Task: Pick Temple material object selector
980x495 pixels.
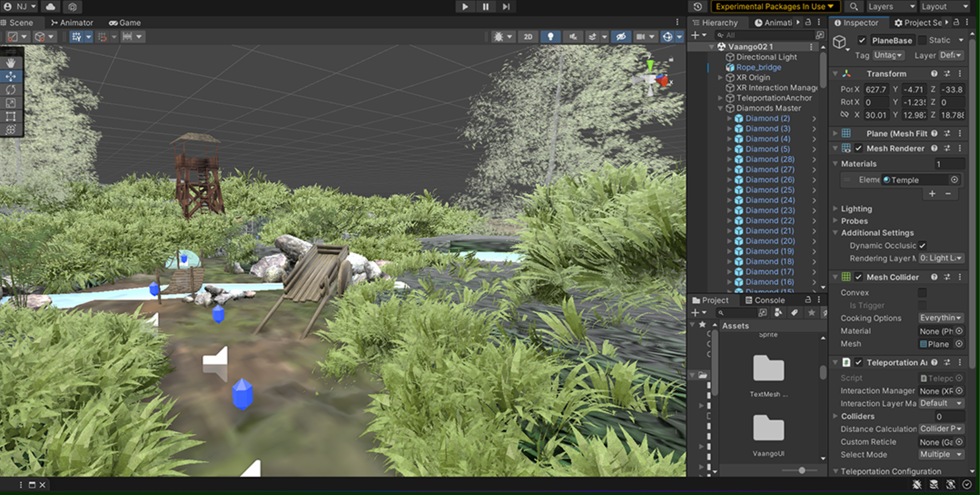Action: click(954, 180)
